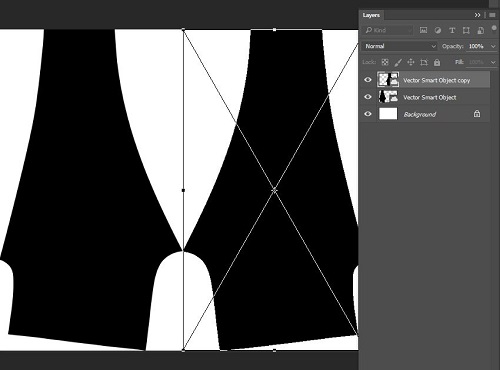Open the Opacity slider dropdown arrow
Screen dimensions: 500x370
(493, 46)
